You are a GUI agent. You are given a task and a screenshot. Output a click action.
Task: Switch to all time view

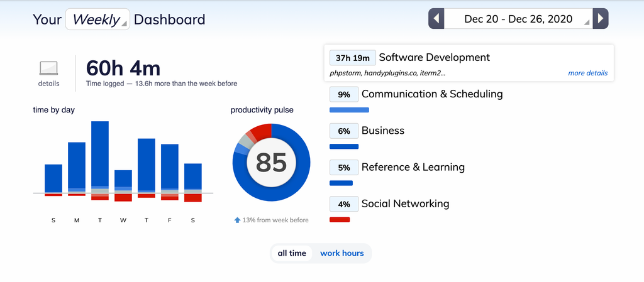pos(292,253)
